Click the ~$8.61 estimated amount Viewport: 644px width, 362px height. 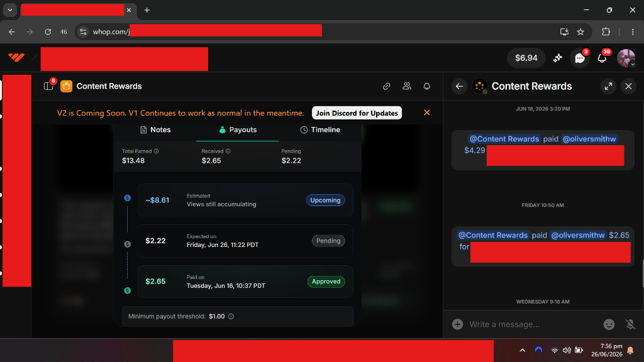click(x=157, y=200)
